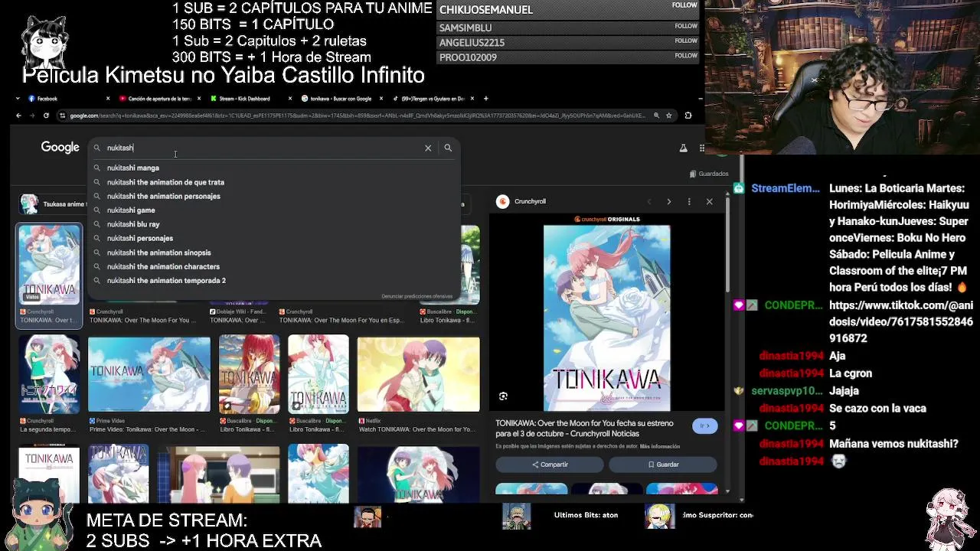
Task: Click FOLLOW next to SAMSIMBLU
Action: (x=685, y=26)
